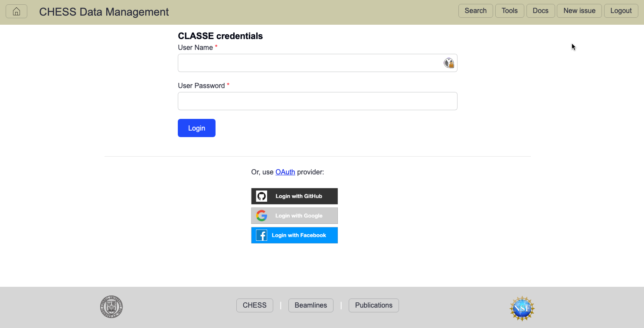The image size is (644, 328).
Task: Click the NSF logo in footer
Action: (522, 308)
